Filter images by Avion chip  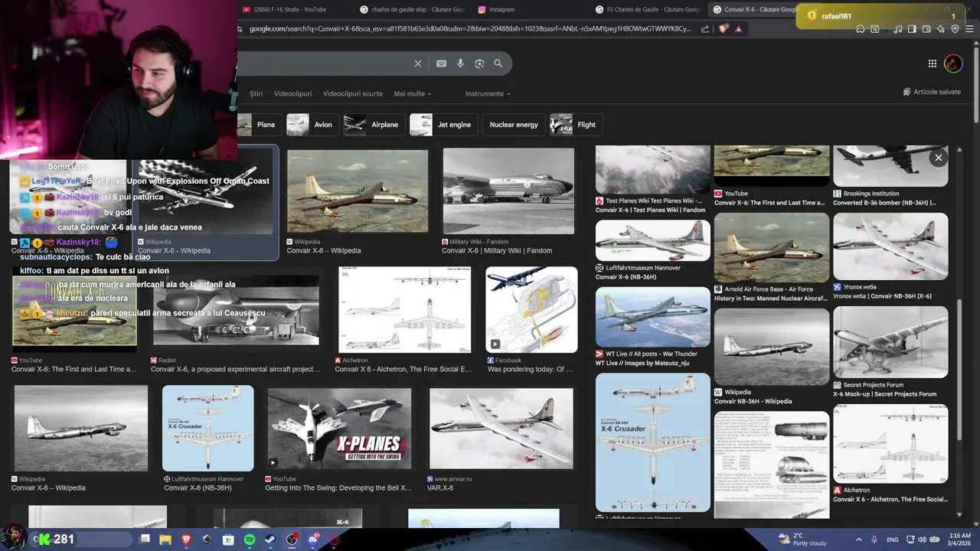tap(312, 125)
